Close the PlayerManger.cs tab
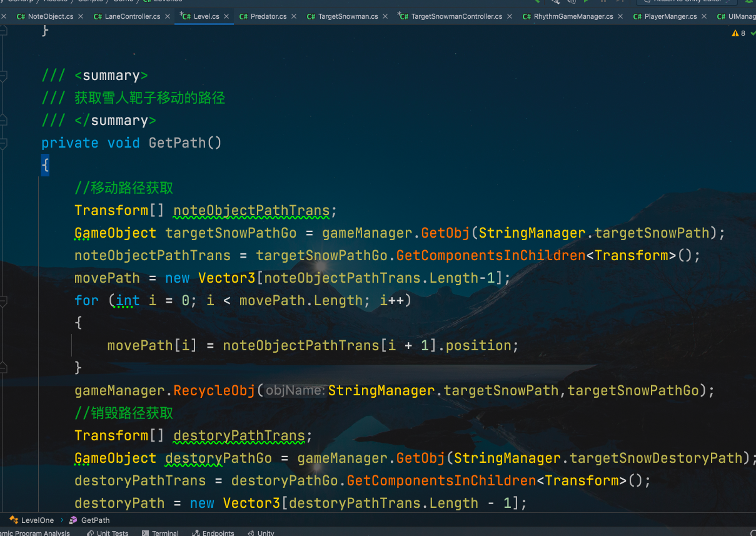This screenshot has width=756, height=536. pyautogui.click(x=705, y=16)
